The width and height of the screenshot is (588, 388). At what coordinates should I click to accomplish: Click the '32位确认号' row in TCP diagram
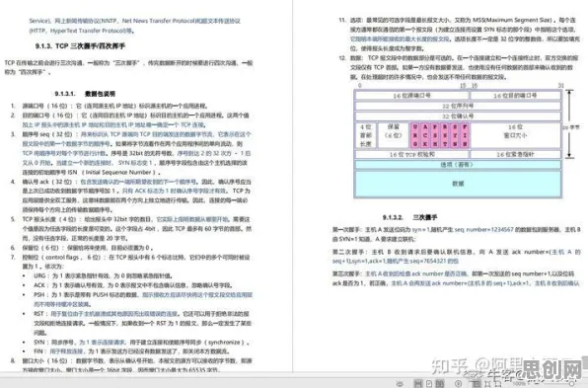tap(458, 116)
